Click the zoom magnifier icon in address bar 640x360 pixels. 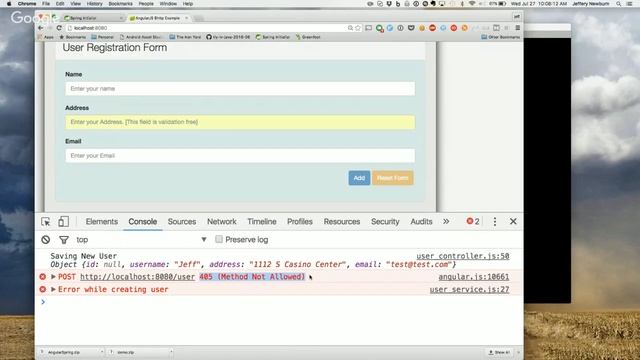350,28
